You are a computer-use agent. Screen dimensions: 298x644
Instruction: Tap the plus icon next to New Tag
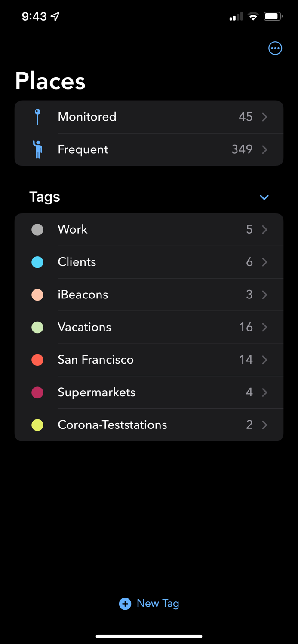tap(125, 604)
